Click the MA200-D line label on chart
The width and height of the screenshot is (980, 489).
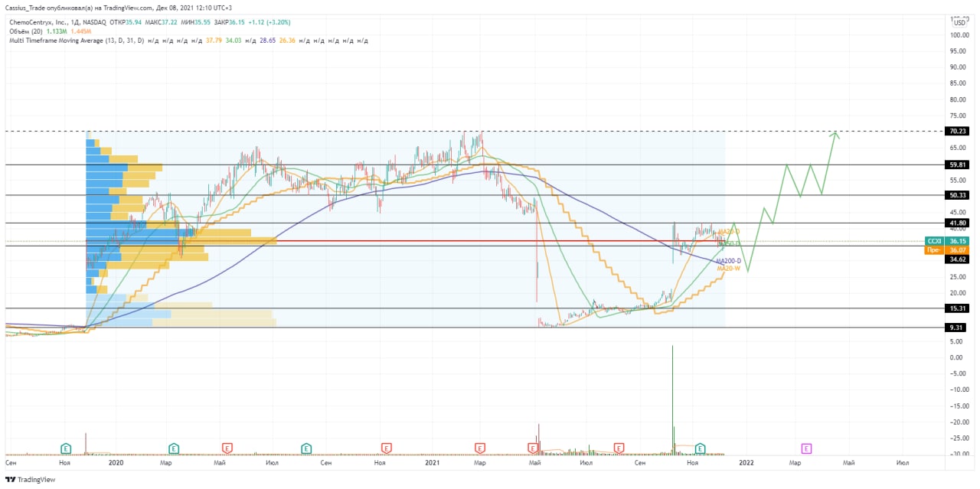[729, 261]
